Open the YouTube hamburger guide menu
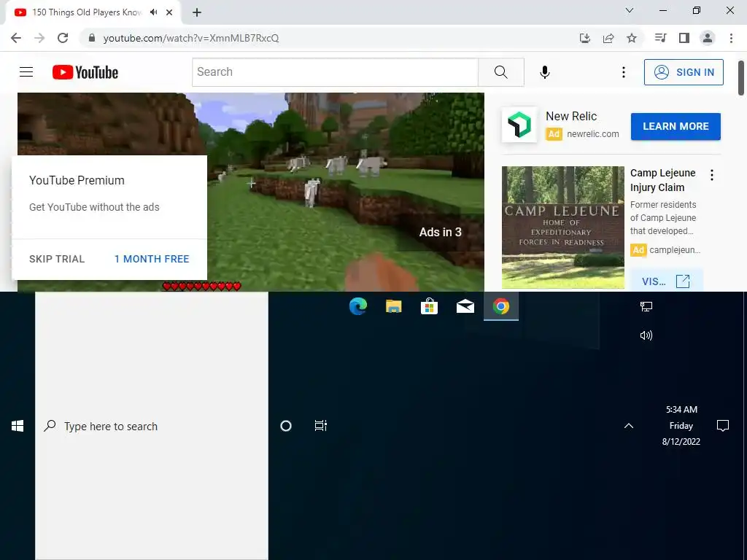Image resolution: width=747 pixels, height=560 pixels. pos(26,72)
